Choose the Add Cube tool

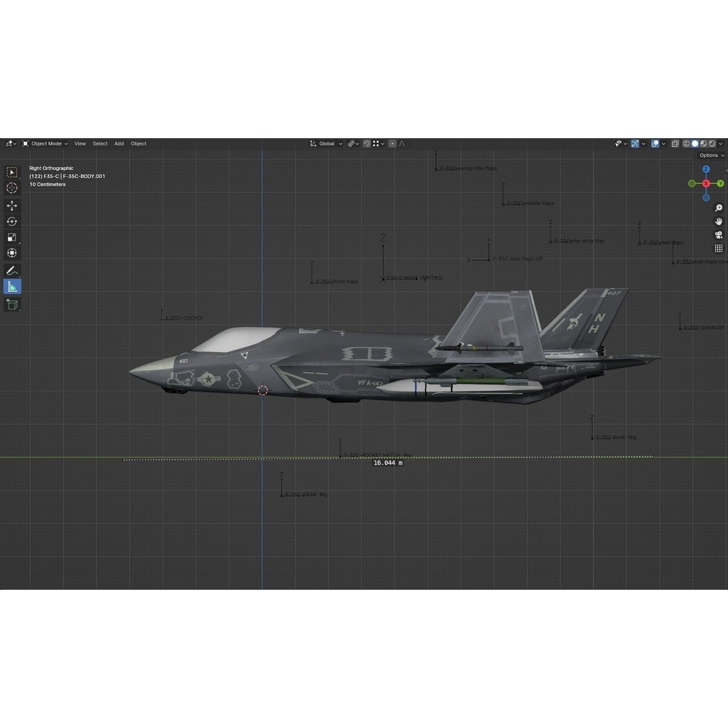point(12,304)
